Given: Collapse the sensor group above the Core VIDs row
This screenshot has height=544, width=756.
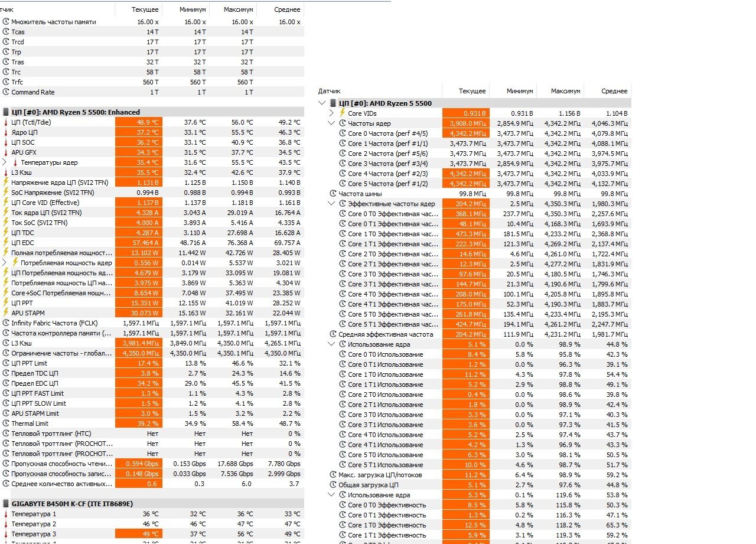Looking at the screenshot, I should click(x=322, y=103).
